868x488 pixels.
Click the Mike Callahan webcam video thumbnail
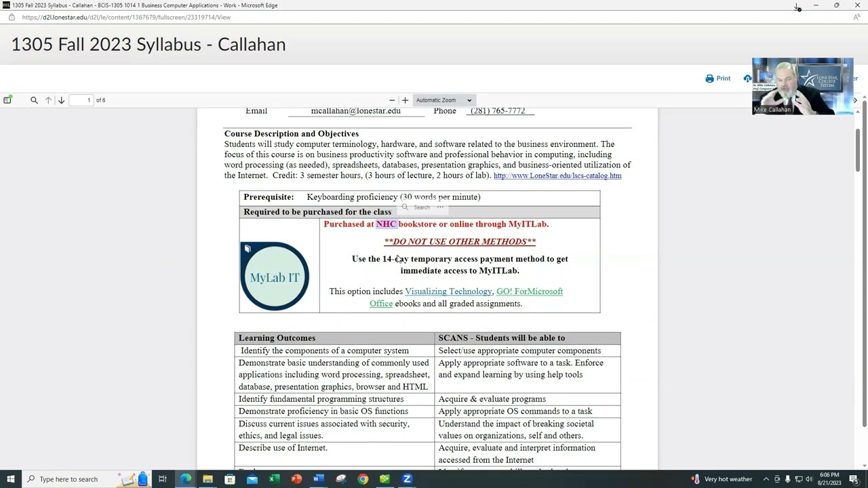click(802, 86)
